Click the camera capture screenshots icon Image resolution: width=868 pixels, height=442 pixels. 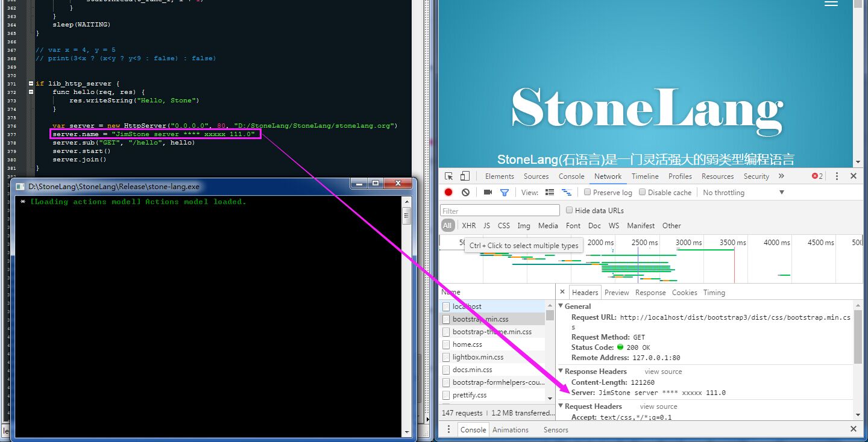pos(488,193)
